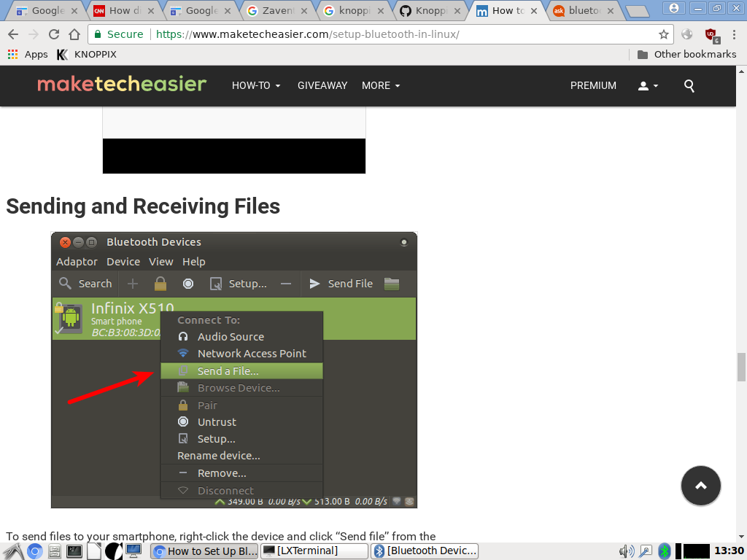
Task: Bookmark this page using the star icon
Action: [x=665, y=34]
